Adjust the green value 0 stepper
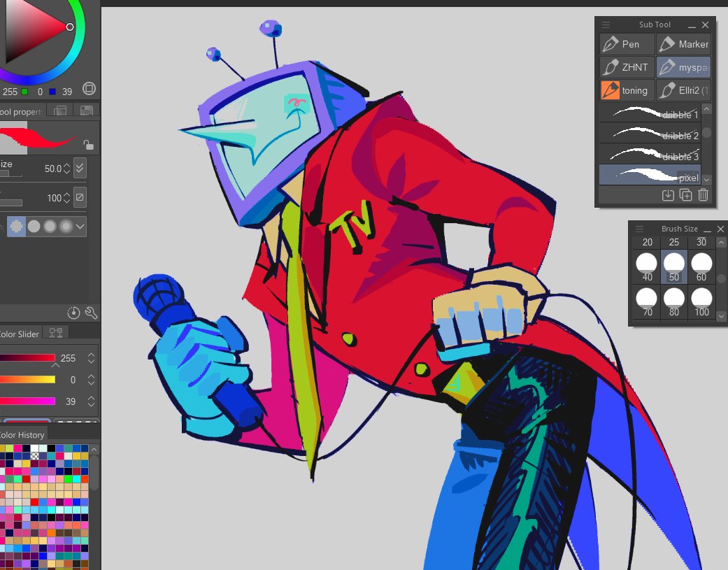The height and width of the screenshot is (570, 728). 91,380
